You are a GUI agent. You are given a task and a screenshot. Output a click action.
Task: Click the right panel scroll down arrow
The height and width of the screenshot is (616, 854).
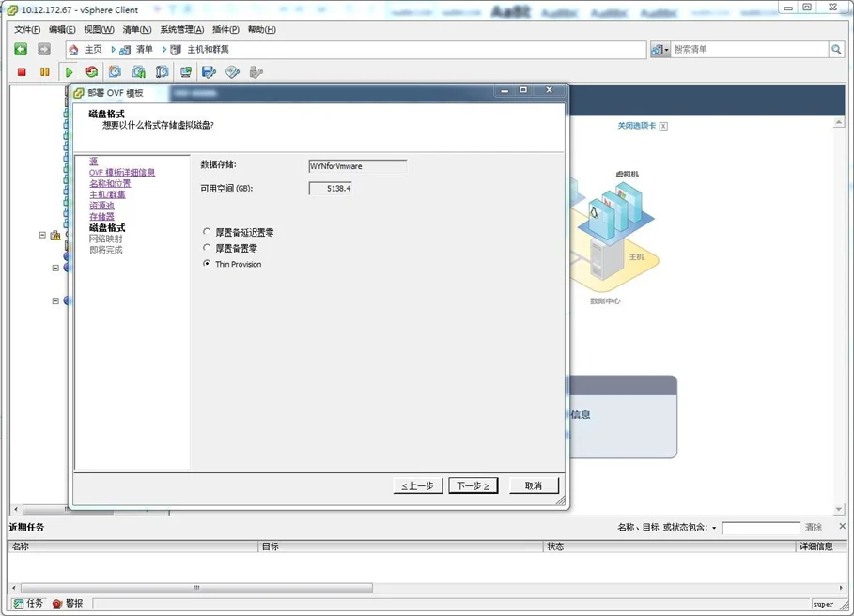coord(839,509)
